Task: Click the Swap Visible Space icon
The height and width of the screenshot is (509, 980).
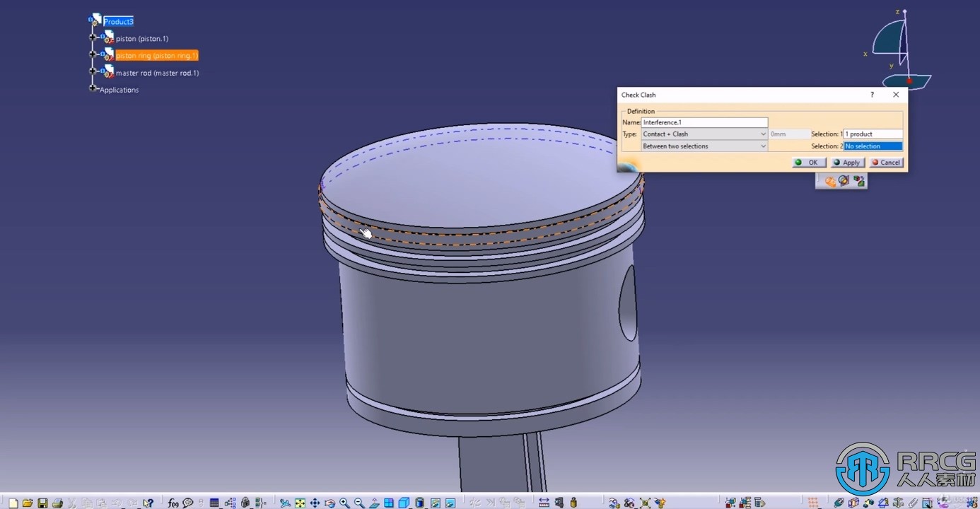Action: (450, 503)
